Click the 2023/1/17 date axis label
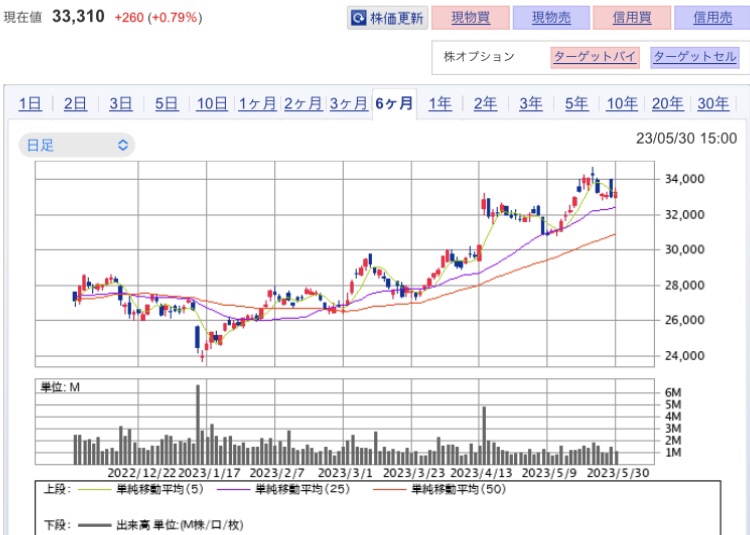 click(209, 473)
